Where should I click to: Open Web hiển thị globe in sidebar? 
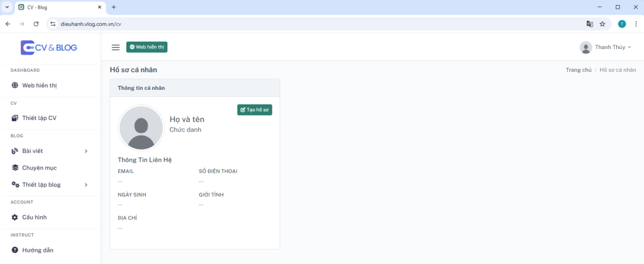[34, 85]
